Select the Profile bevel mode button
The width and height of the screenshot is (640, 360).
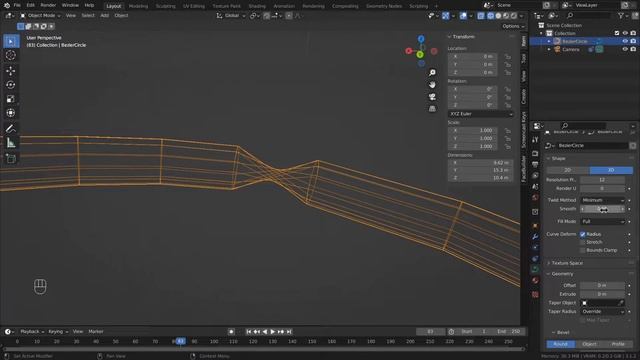618,344
